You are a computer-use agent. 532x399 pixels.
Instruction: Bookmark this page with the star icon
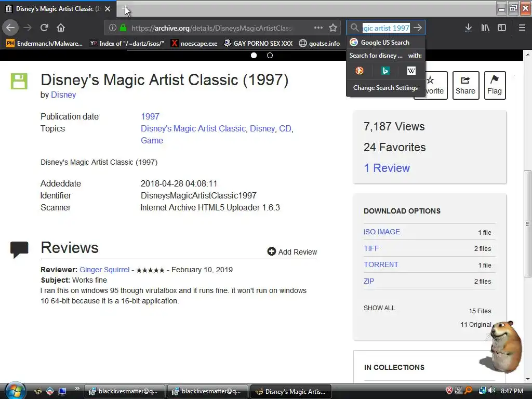pos(333,28)
